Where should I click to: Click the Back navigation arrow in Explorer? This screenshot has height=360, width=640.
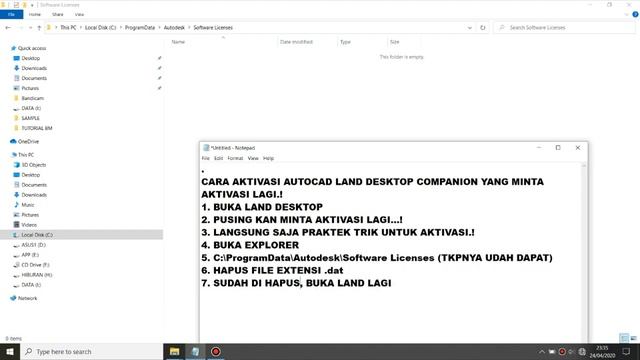click(8, 28)
